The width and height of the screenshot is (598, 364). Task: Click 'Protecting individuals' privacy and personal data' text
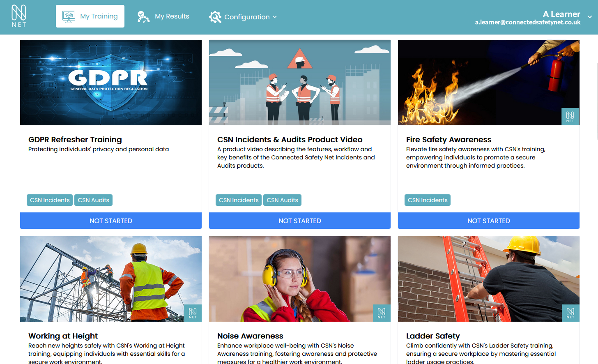(x=99, y=149)
